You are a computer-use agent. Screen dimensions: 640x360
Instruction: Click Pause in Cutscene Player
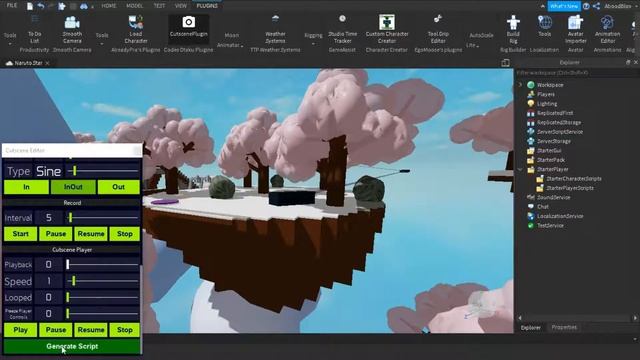coord(56,330)
